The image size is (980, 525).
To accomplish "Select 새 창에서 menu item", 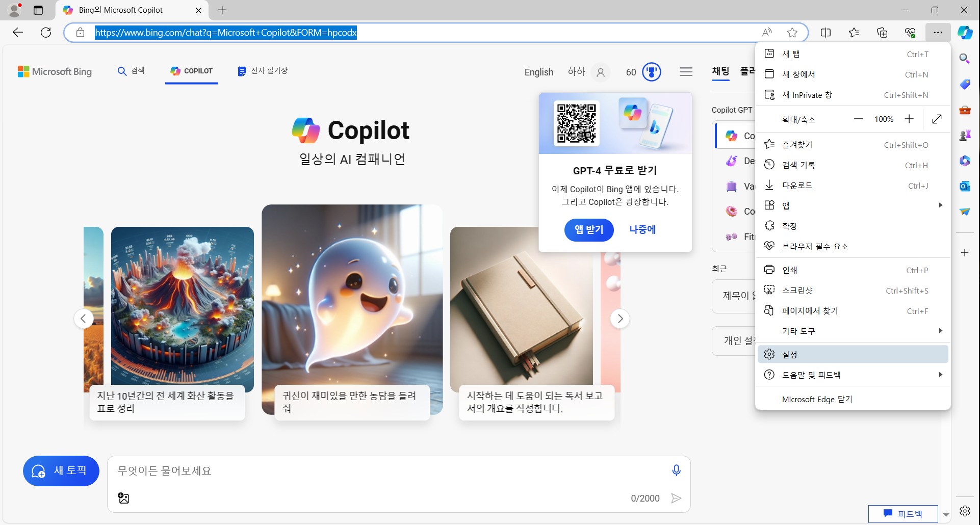I will pyautogui.click(x=853, y=74).
